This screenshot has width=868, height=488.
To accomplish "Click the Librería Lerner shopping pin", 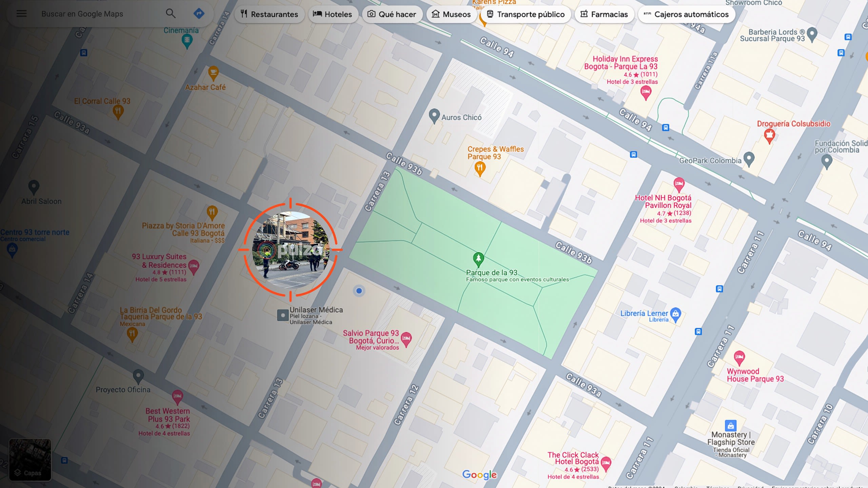I will coord(675,315).
